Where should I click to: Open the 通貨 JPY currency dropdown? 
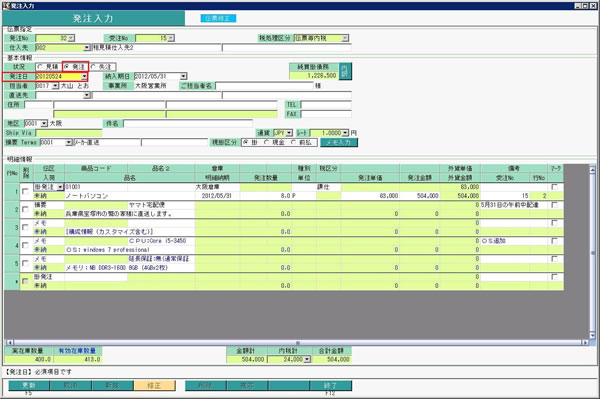(289, 133)
